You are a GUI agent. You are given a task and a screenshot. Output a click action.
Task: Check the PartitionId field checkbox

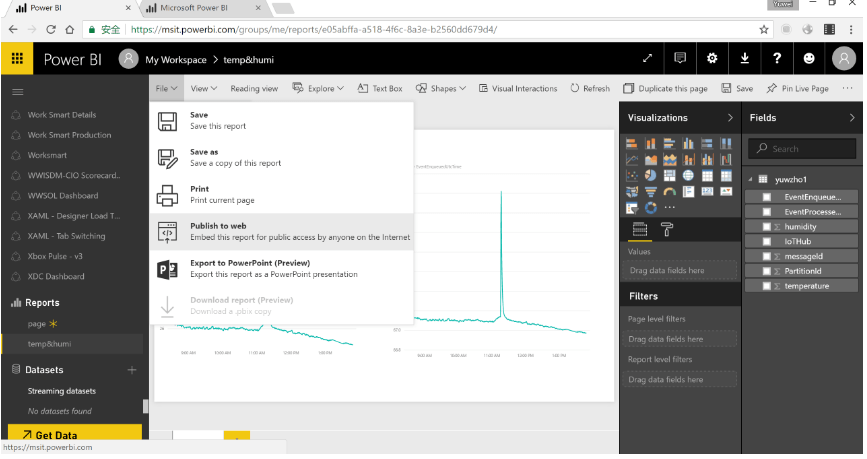pos(767,272)
